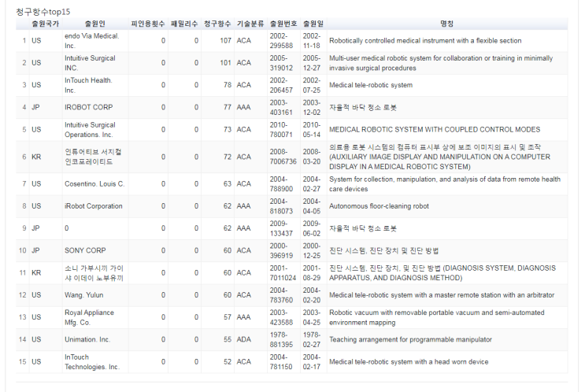Click the 기술분류 column header
The width and height of the screenshot is (585, 392).
250,24
